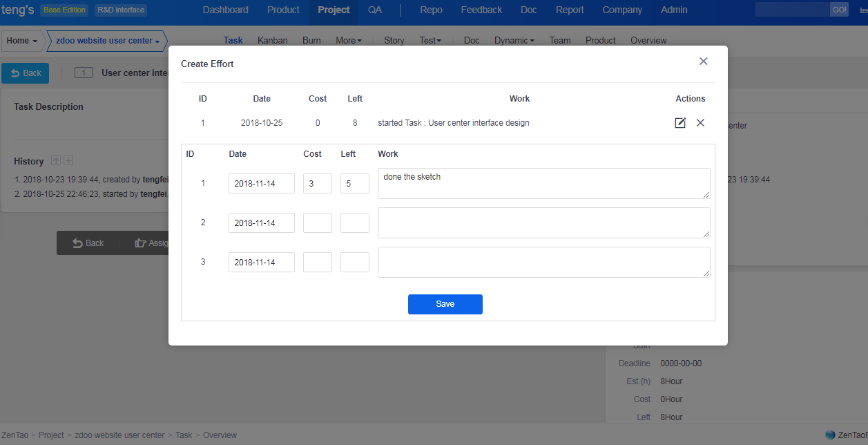Click the expand history plus icon
This screenshot has height=445, width=868.
pyautogui.click(x=68, y=161)
